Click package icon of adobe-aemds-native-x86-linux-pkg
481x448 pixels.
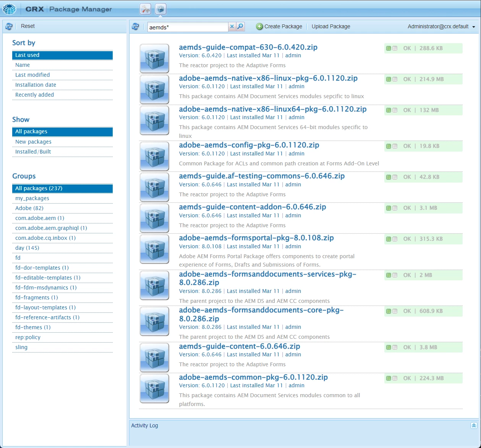[154, 89]
